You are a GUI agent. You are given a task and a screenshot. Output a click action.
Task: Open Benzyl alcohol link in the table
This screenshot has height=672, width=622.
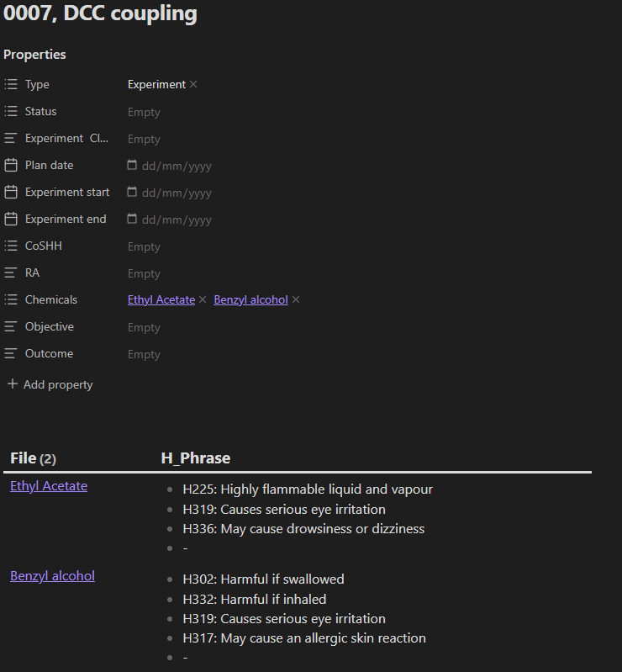52,576
